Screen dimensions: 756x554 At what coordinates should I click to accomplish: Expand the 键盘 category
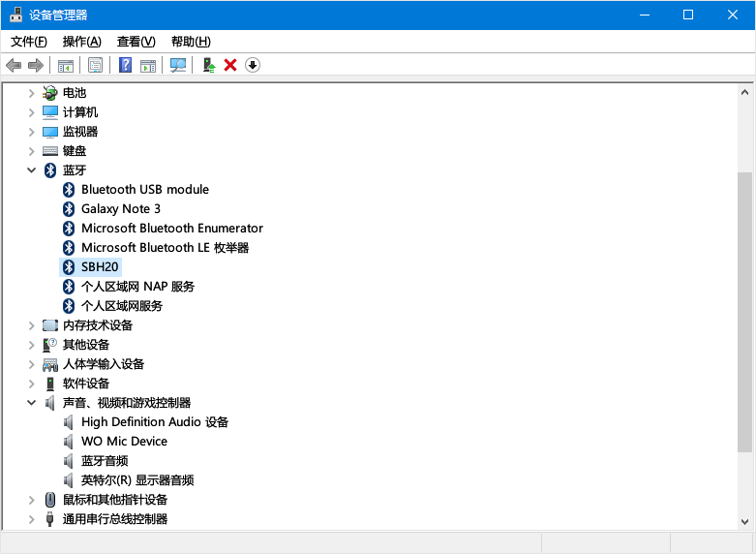(31, 151)
